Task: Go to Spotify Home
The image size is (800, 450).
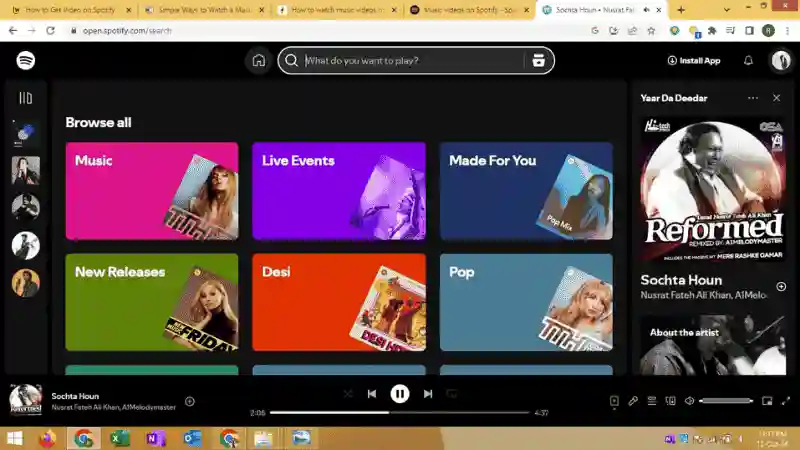Action: [x=259, y=60]
